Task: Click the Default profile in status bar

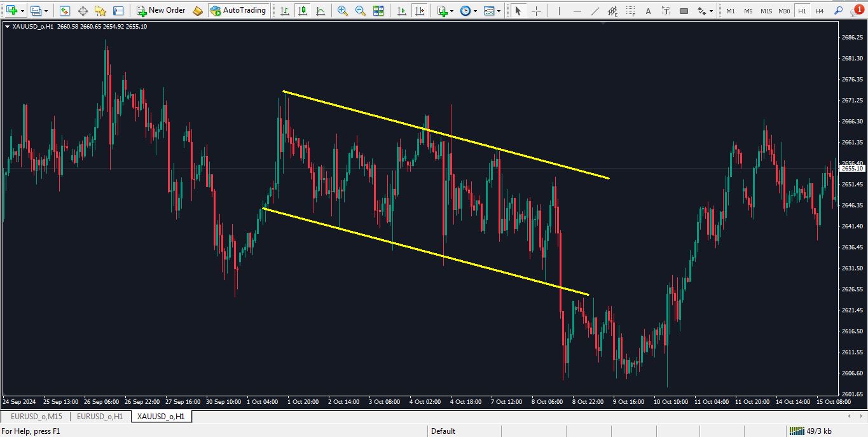Action: 443,431
